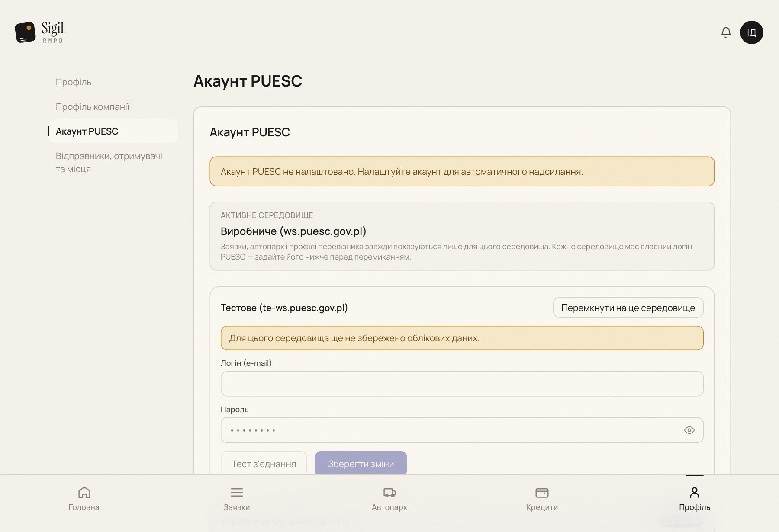Focus the Логін (e-mail) input field
The height and width of the screenshot is (532, 779).
pos(462,384)
